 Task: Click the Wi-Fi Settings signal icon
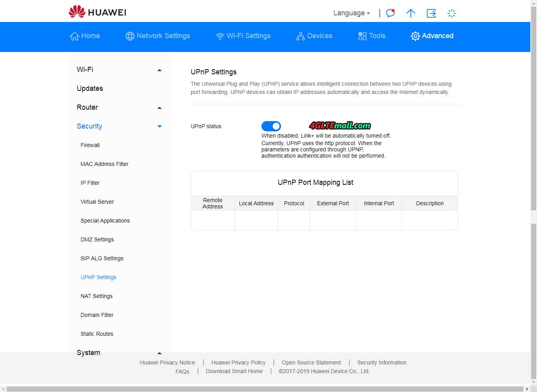(x=220, y=36)
